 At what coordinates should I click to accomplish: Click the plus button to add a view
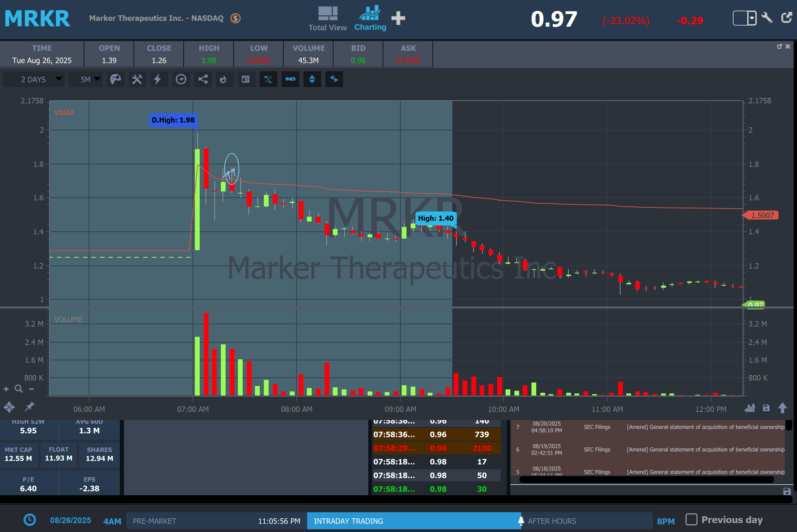(398, 18)
